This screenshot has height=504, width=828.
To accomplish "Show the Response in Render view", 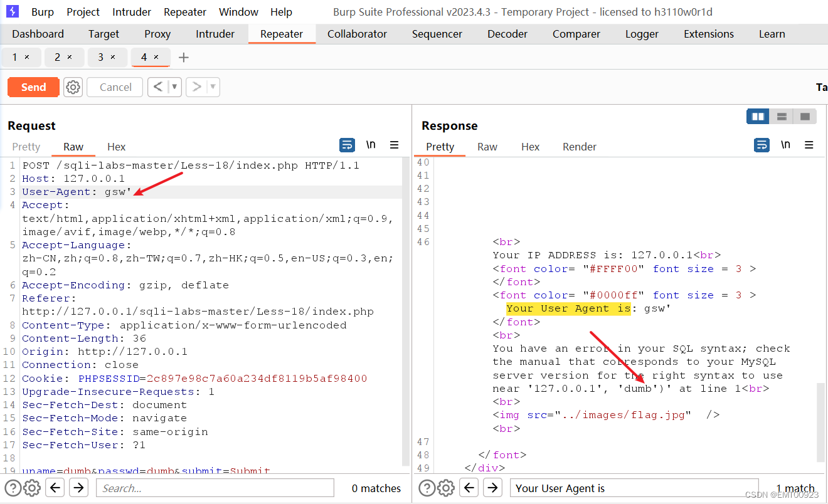I will pos(579,147).
